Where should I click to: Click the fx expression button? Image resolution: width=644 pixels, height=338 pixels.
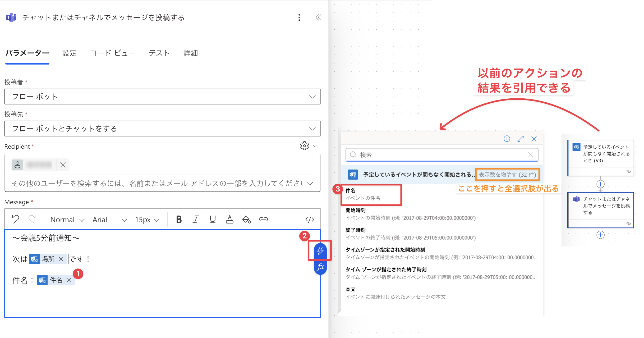(x=320, y=267)
